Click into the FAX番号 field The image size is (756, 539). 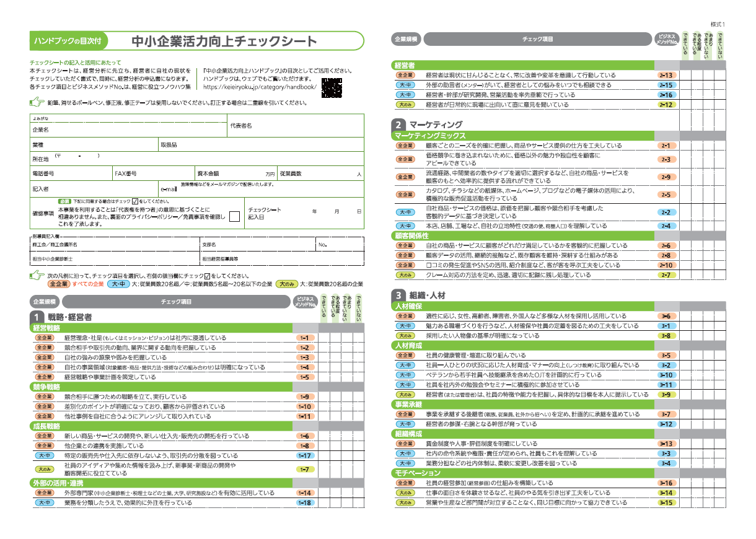click(x=154, y=173)
